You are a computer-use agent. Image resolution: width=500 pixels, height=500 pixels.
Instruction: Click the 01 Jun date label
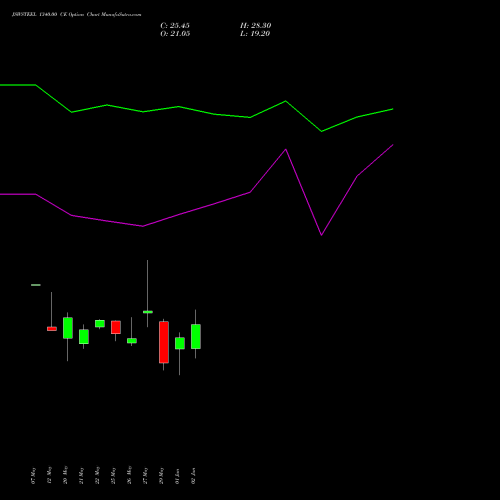click(x=177, y=476)
